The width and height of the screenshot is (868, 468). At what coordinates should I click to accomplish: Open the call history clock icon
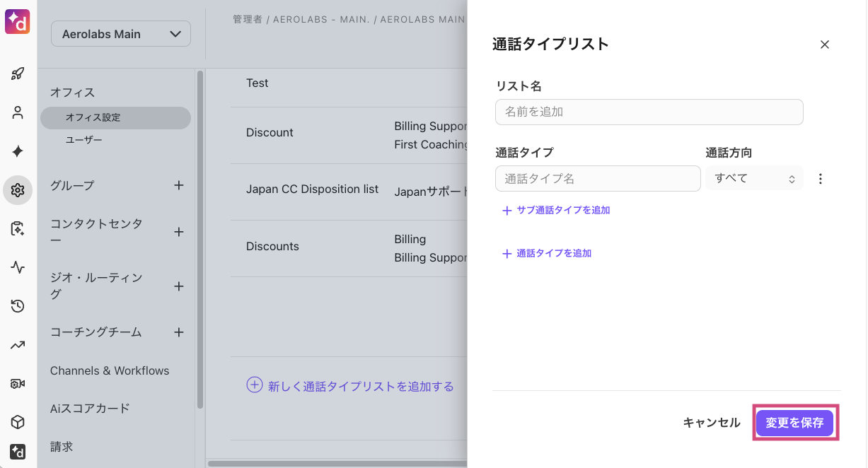click(x=17, y=306)
